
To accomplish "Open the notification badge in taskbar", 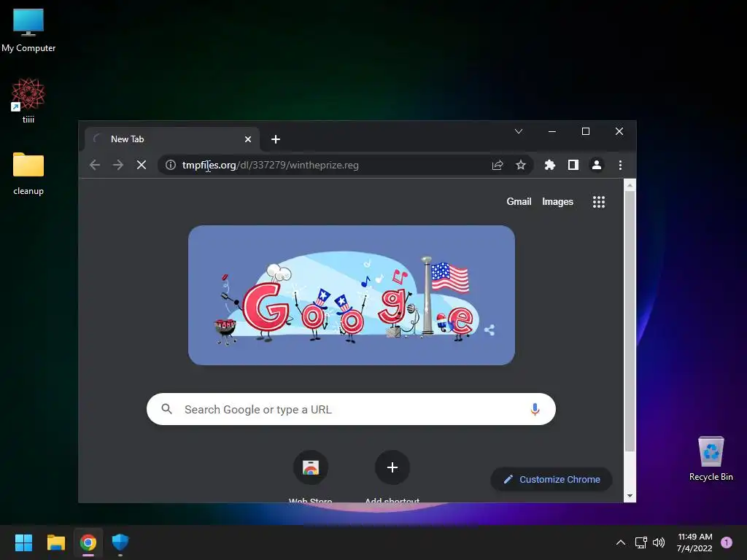I will tap(727, 542).
